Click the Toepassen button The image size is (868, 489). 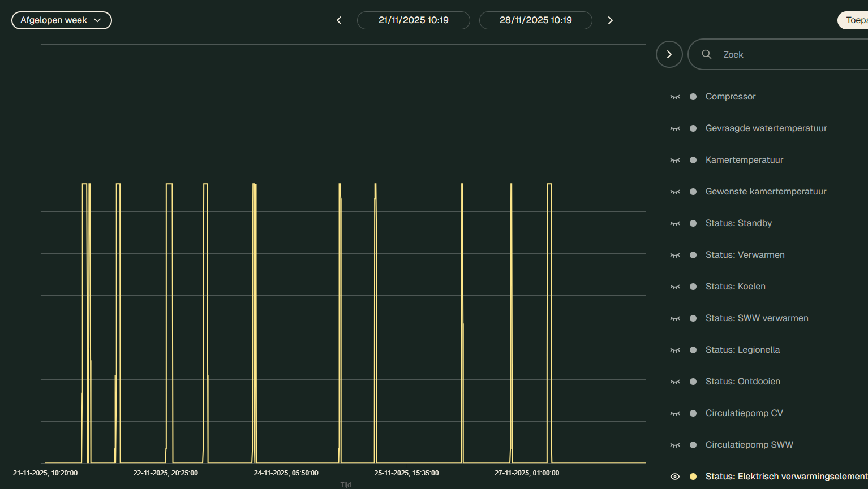click(x=853, y=20)
